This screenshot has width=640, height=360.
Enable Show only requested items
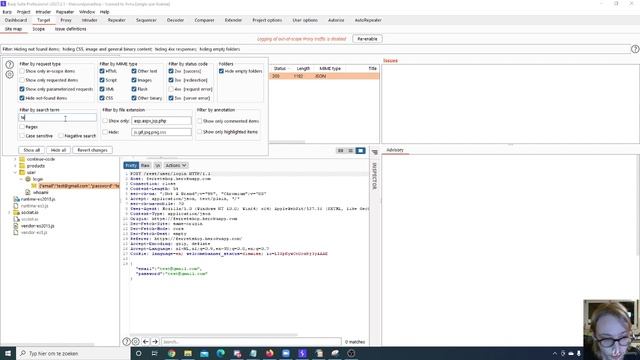pos(22,80)
